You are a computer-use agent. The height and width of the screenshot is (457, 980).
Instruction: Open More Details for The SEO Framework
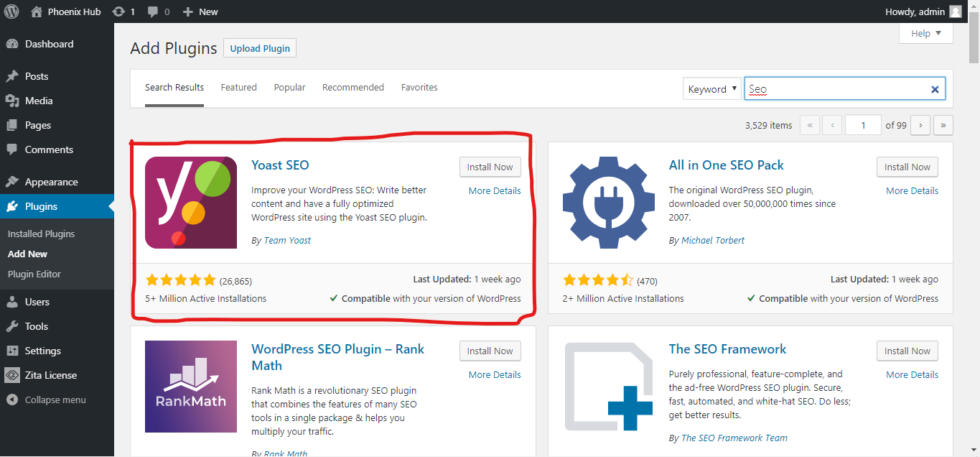912,375
